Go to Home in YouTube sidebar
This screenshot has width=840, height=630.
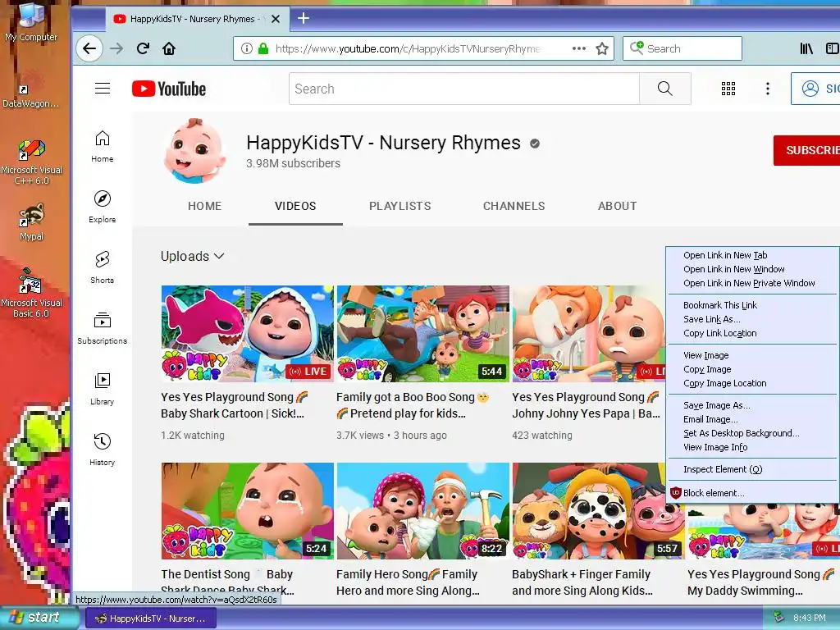tap(103, 146)
